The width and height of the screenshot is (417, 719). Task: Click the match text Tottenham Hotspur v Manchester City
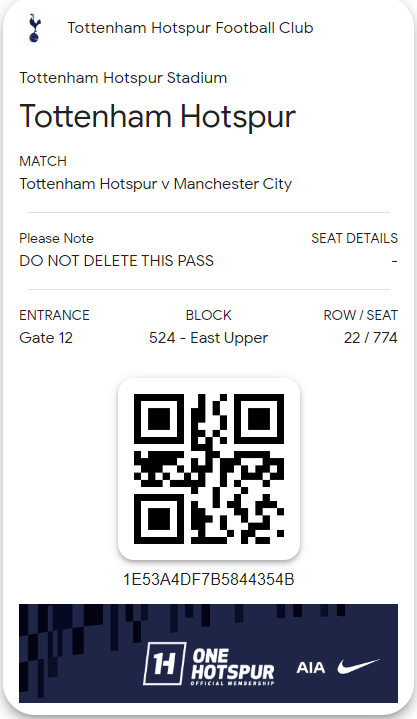[156, 184]
